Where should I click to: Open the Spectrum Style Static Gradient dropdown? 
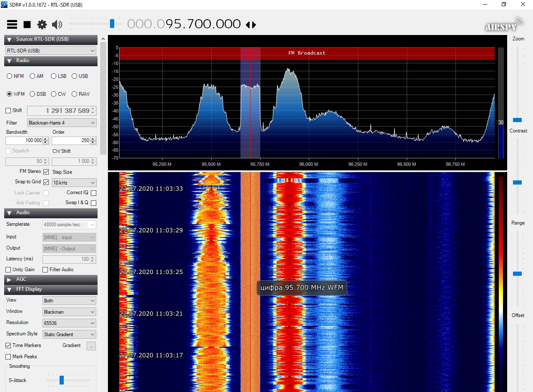point(70,335)
